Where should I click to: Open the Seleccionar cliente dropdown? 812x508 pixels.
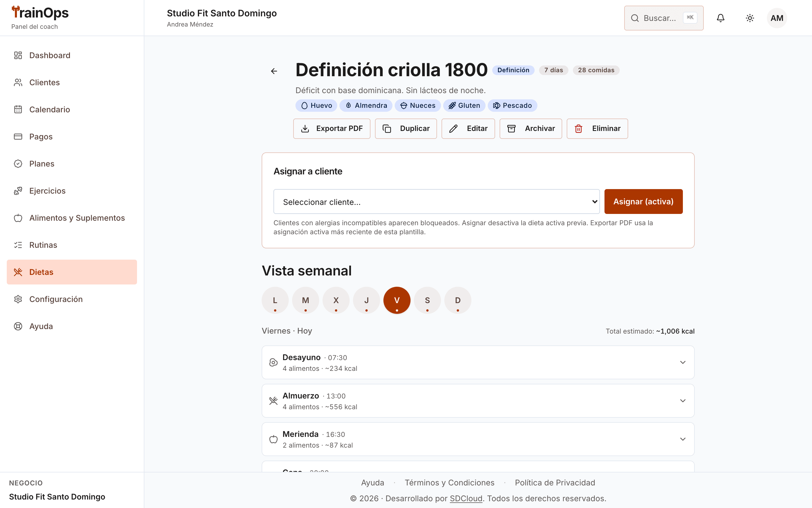(x=436, y=202)
